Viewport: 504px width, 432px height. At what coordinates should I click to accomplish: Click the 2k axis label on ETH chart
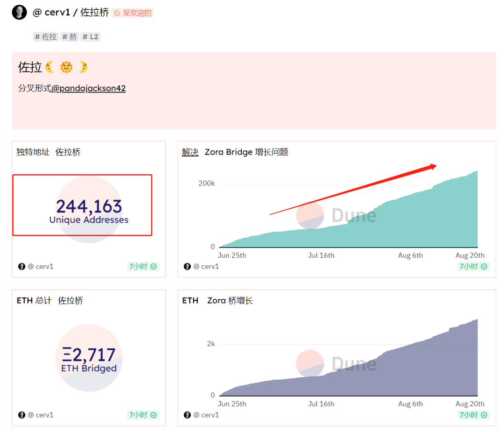(x=211, y=344)
